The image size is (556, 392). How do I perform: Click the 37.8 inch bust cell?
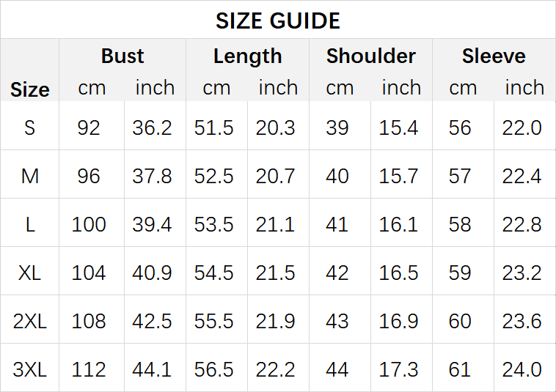click(x=152, y=176)
